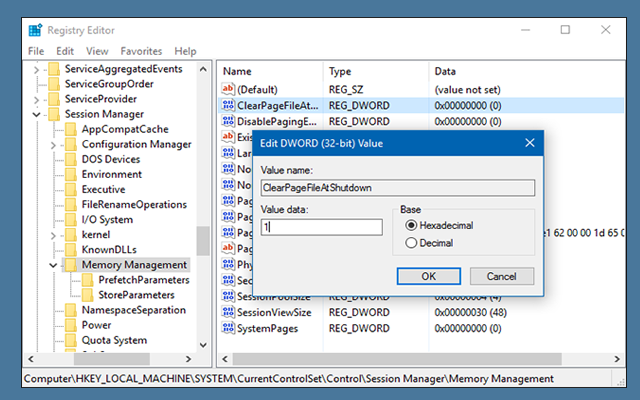Image resolution: width=640 pixels, height=400 pixels.
Task: Cancel the Edit DWORD dialog
Action: pyautogui.click(x=501, y=275)
